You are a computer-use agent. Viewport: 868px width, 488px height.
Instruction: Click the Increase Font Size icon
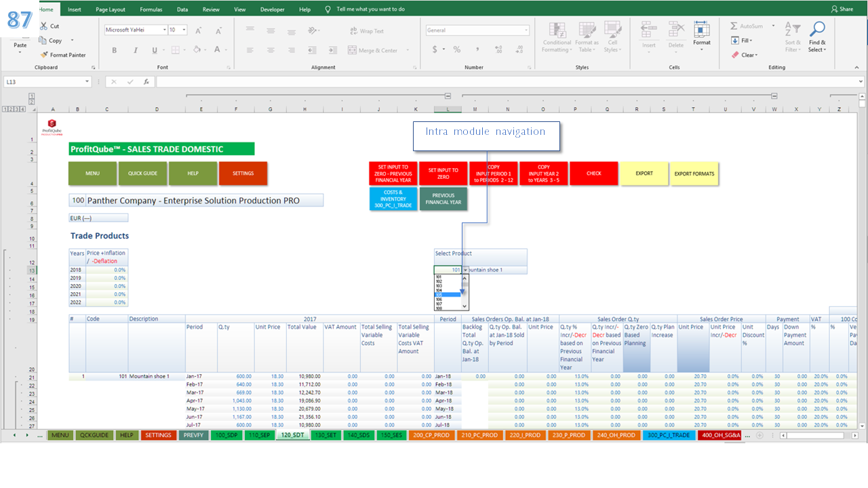pos(198,30)
